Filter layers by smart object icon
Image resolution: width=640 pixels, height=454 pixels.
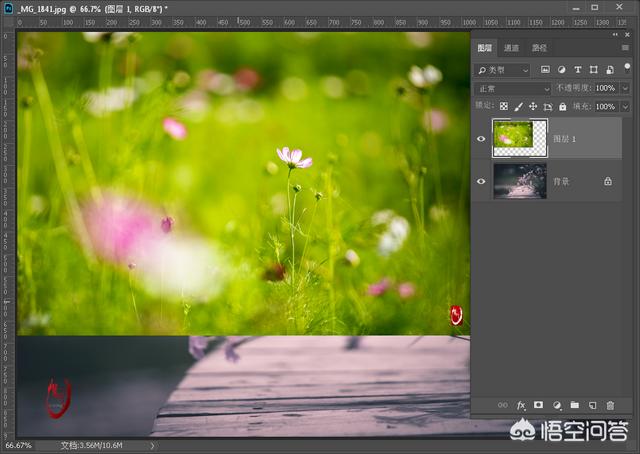point(610,69)
